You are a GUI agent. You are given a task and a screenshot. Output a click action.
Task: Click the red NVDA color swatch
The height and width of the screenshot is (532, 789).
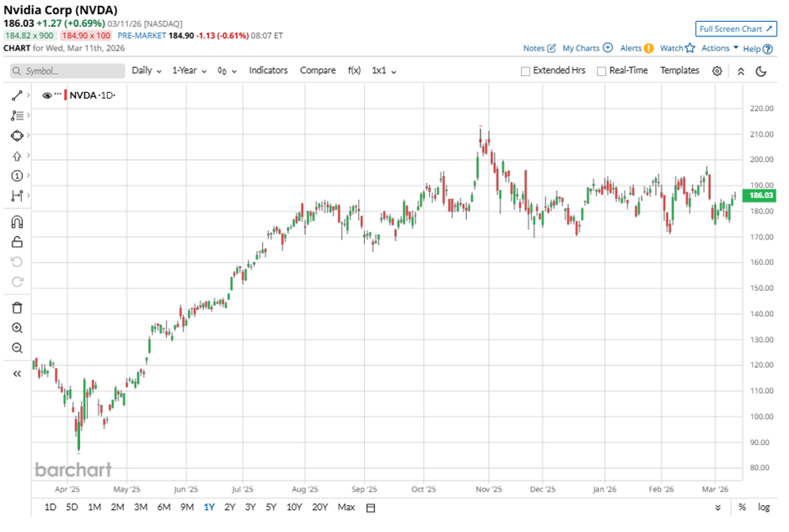pyautogui.click(x=66, y=95)
